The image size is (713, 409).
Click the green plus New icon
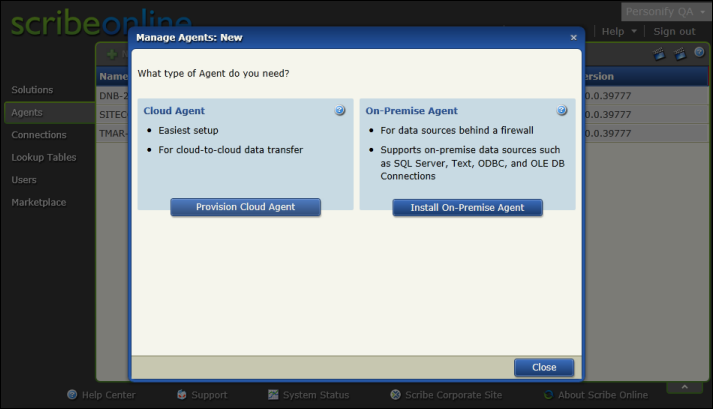(112, 55)
